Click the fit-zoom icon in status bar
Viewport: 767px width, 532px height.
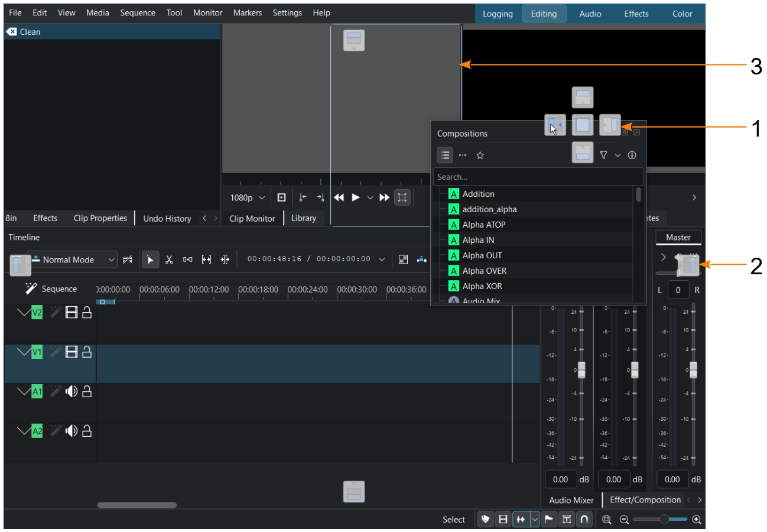pyautogui.click(x=607, y=520)
